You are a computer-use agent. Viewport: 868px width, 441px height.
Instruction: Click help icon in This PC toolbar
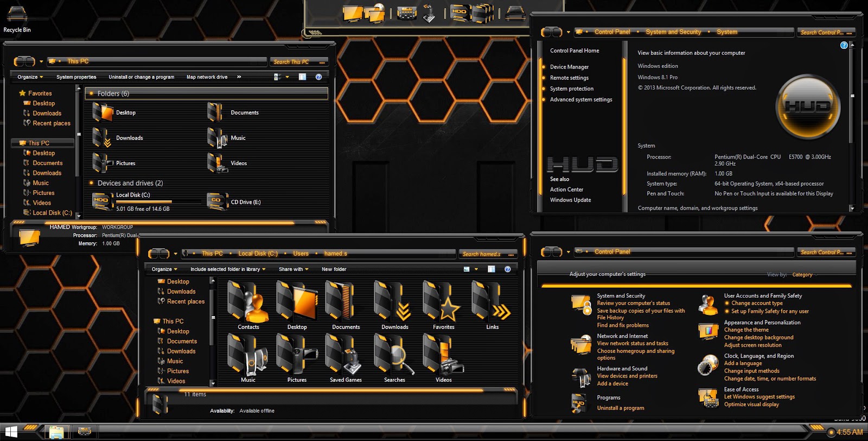318,77
